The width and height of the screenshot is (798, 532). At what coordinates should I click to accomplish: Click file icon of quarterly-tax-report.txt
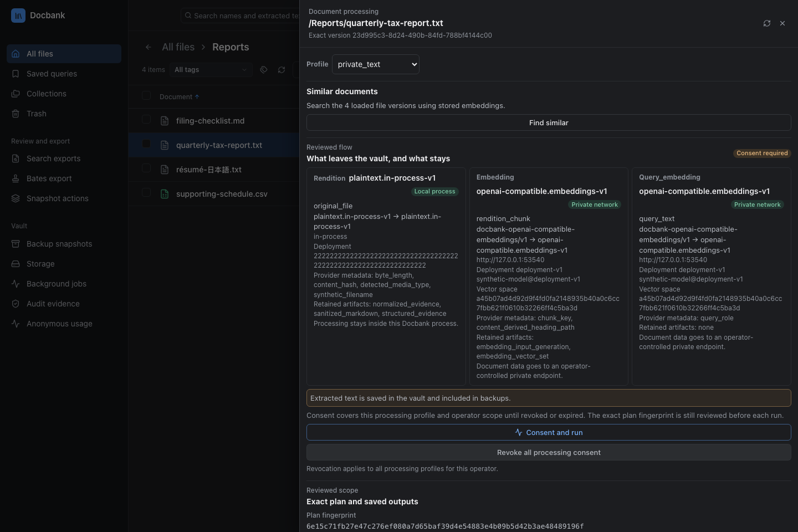(x=165, y=145)
